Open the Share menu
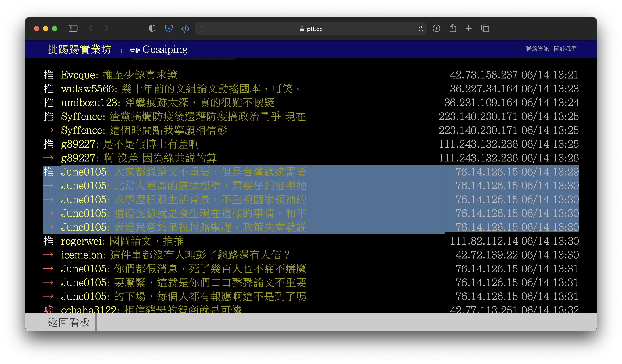 click(x=452, y=28)
